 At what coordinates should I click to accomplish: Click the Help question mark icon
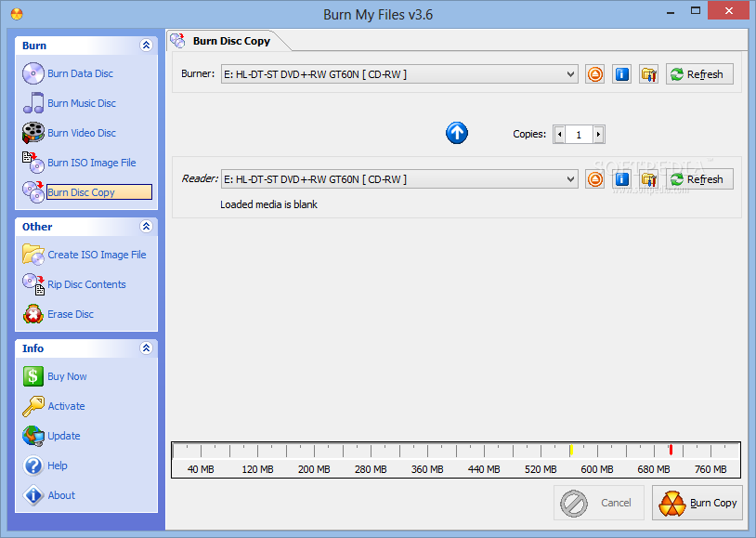pyautogui.click(x=33, y=466)
